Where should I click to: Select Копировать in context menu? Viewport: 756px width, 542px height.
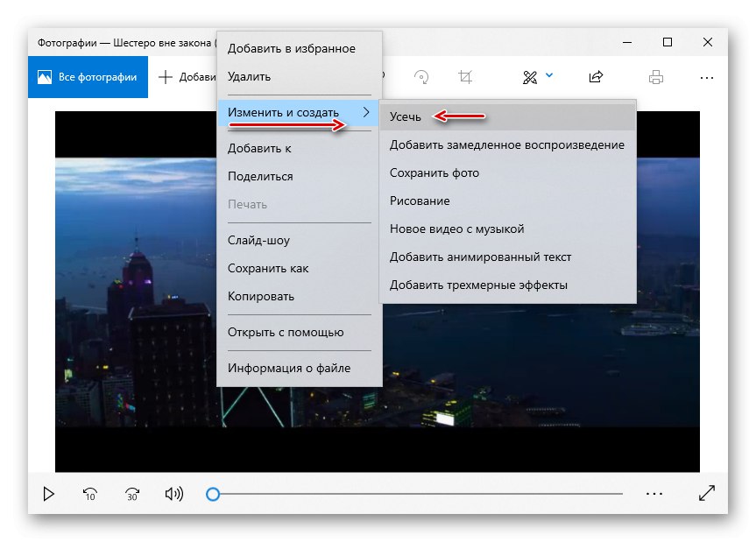[x=300, y=296]
